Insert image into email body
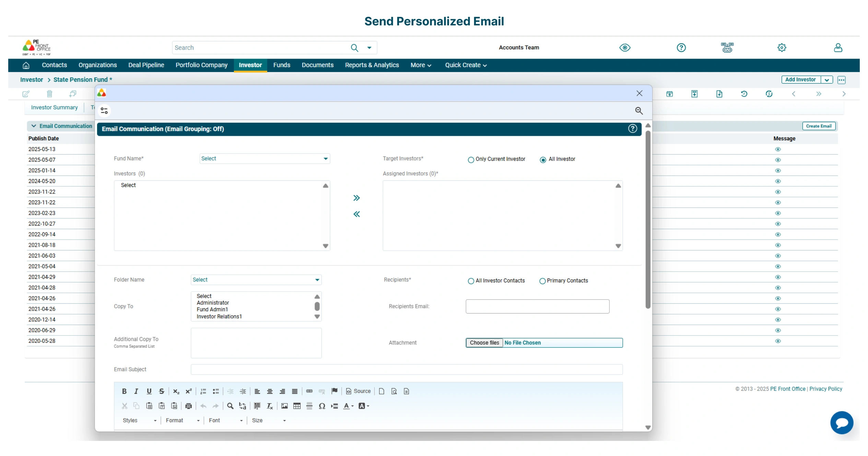This screenshot has width=868, height=456. coord(284,406)
